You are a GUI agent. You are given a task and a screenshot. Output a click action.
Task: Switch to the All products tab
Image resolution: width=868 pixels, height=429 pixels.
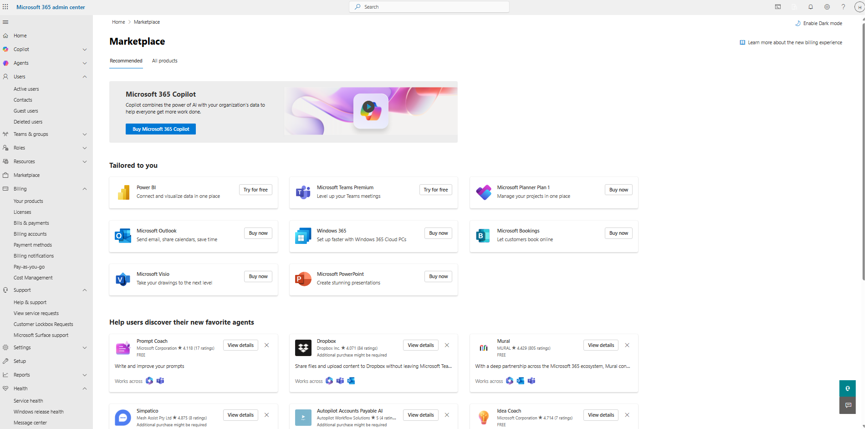(165, 61)
